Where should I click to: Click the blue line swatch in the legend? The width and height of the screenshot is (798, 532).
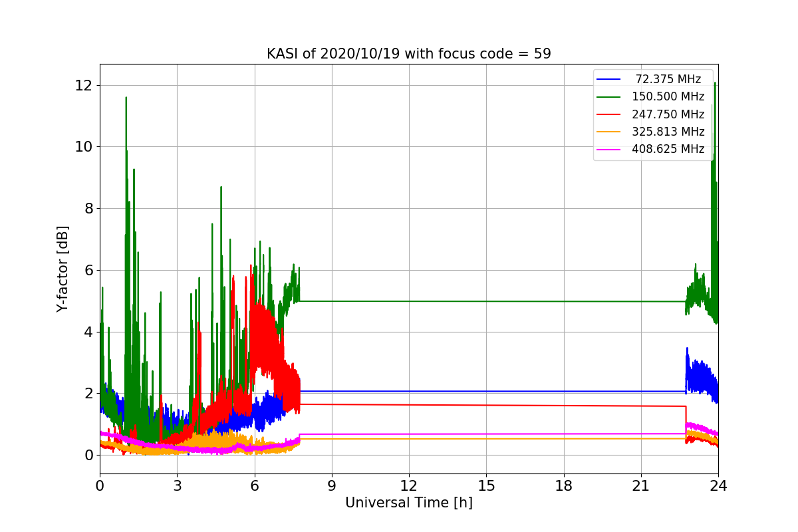click(x=609, y=80)
